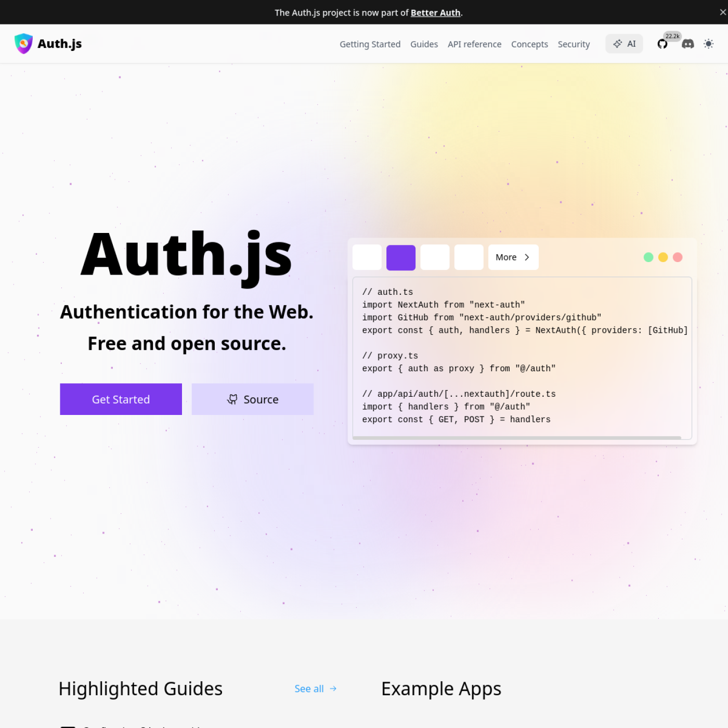Click the Auth.js wordmark in header
This screenshot has height=728, width=728.
59,44
